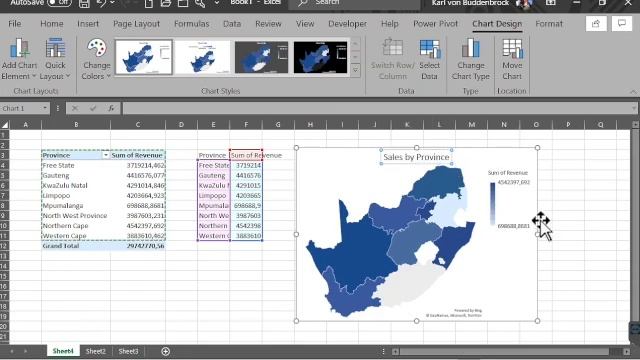Select column H header
Image resolution: width=640 pixels, height=360 pixels.
coord(310,124)
